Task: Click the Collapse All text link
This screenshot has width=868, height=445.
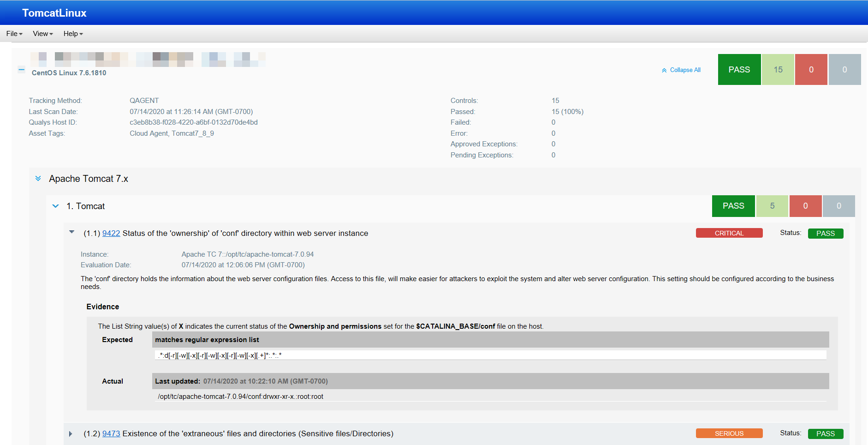Action: (685, 70)
